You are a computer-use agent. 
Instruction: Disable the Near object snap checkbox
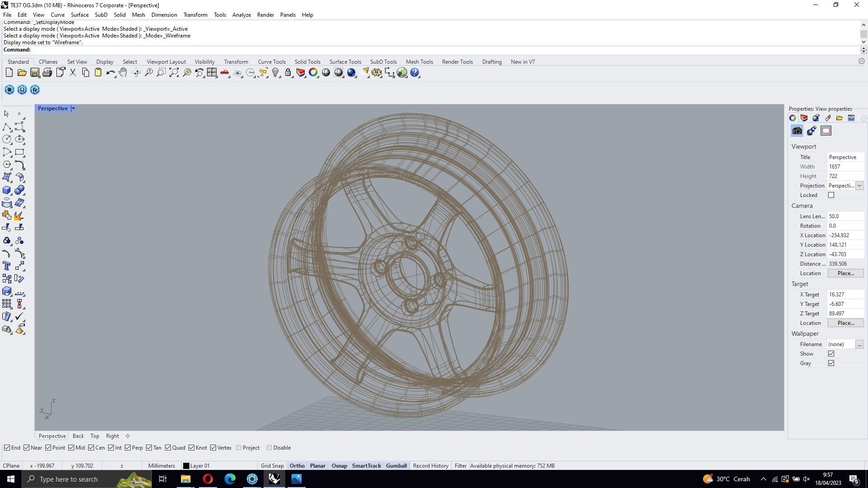[27, 448]
